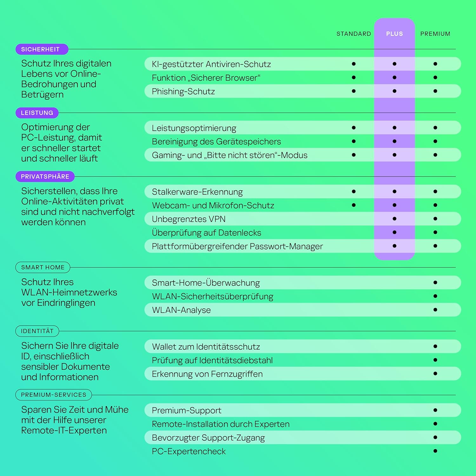
Task: Click the Plattformübergreifender Passwort-Manager feature text
Action: point(237,246)
